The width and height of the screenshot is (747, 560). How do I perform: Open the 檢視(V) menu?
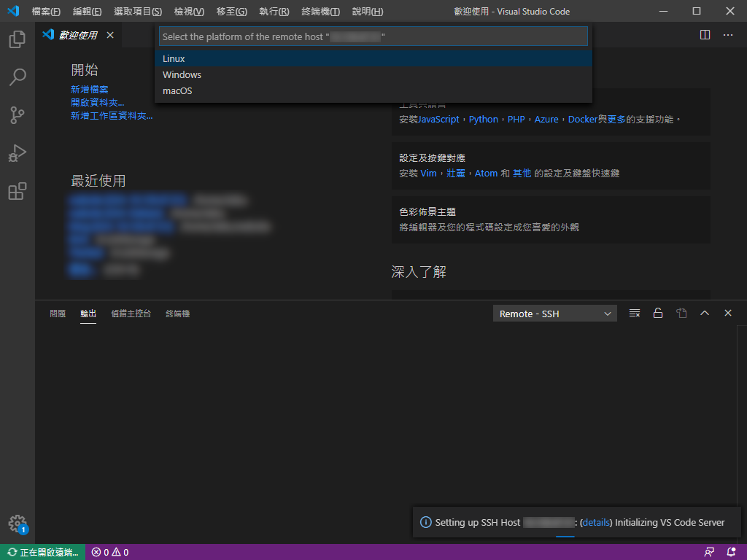pos(189,12)
